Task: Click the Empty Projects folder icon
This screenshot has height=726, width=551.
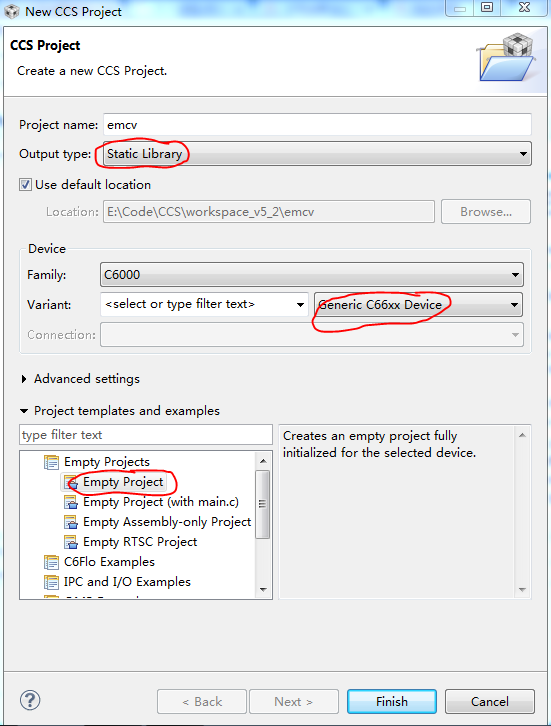Action: [x=51, y=462]
